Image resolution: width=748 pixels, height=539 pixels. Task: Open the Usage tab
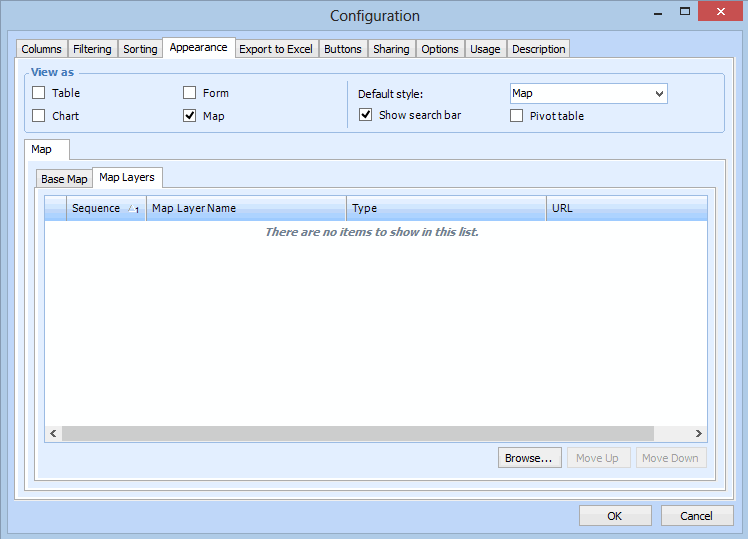pos(485,49)
